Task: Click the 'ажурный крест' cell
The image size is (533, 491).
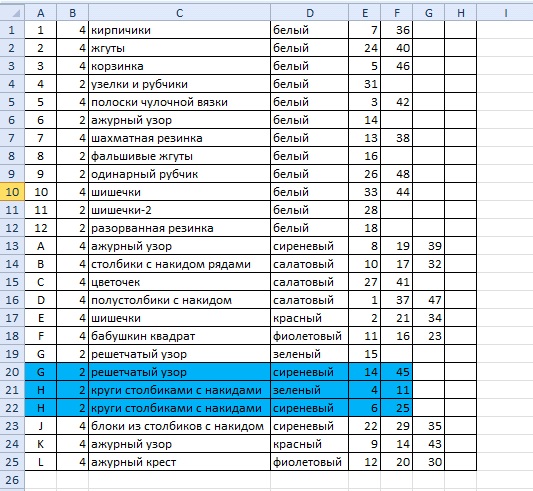Action: tap(179, 462)
